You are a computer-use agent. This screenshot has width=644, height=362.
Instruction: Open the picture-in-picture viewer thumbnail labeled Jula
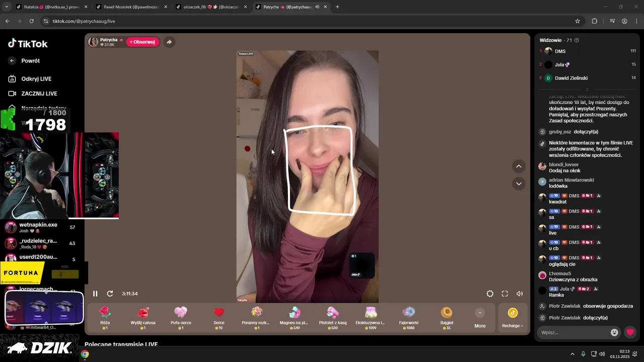click(362, 265)
